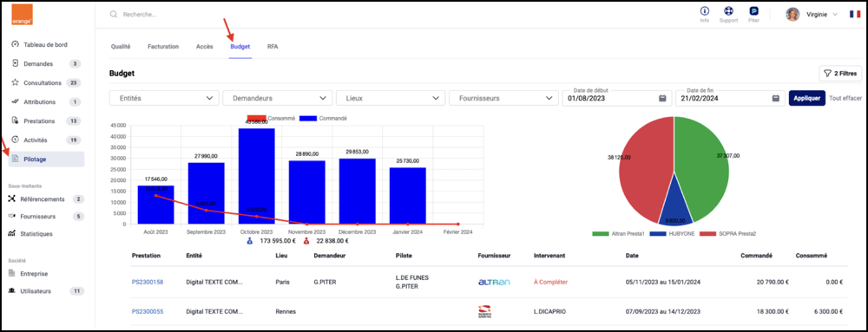Toggle Altran Presta1 in pie legend
Viewport: 868px width, 332px height.
tap(619, 234)
